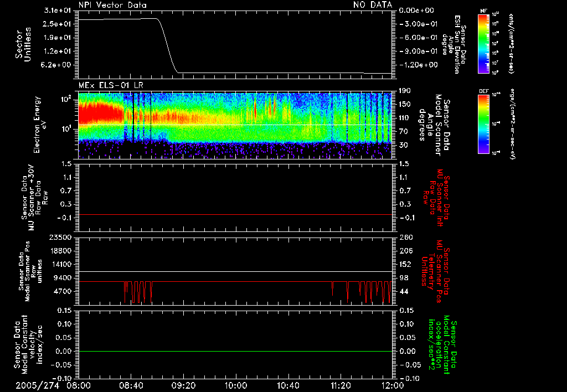Viewport: 567px width, 392px height.
Task: Click the "-9.00e-01" sun elevation tick
Action: [x=419, y=51]
